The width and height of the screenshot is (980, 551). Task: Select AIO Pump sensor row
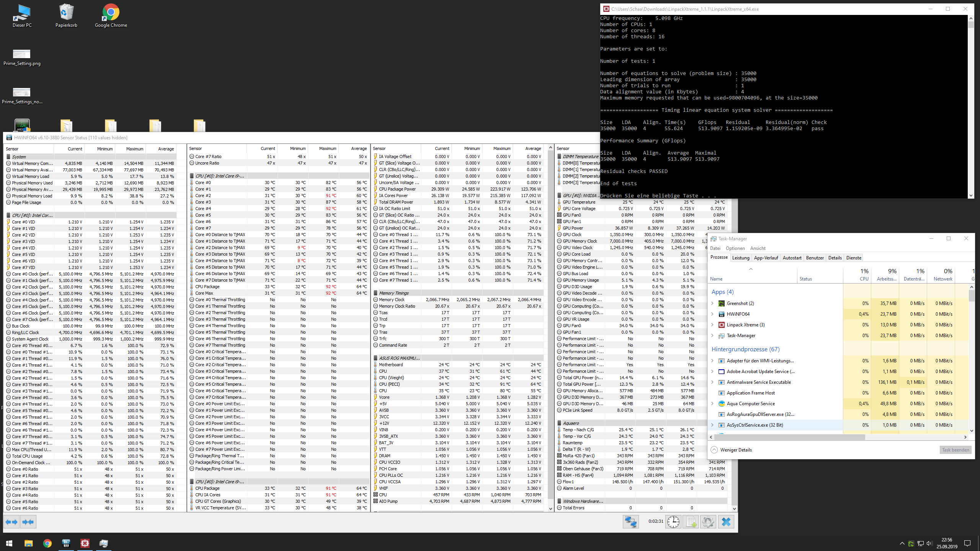pos(457,501)
